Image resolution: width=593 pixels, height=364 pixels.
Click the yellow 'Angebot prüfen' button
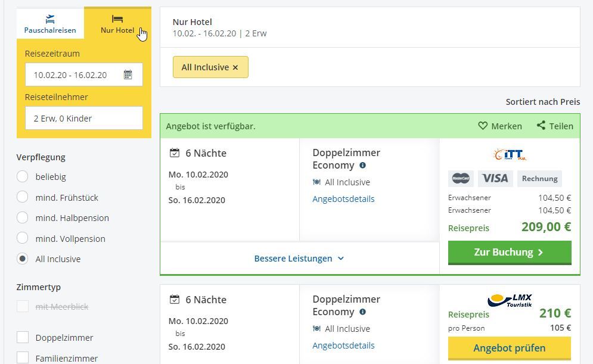tap(510, 348)
